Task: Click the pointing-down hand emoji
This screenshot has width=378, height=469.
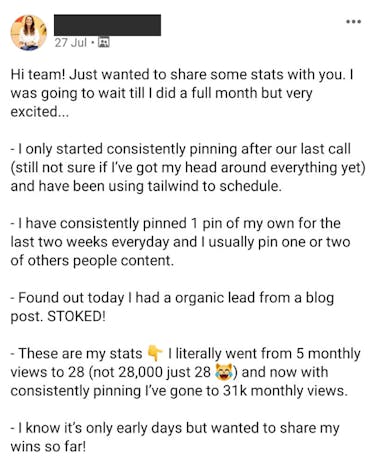Action: [x=155, y=354]
